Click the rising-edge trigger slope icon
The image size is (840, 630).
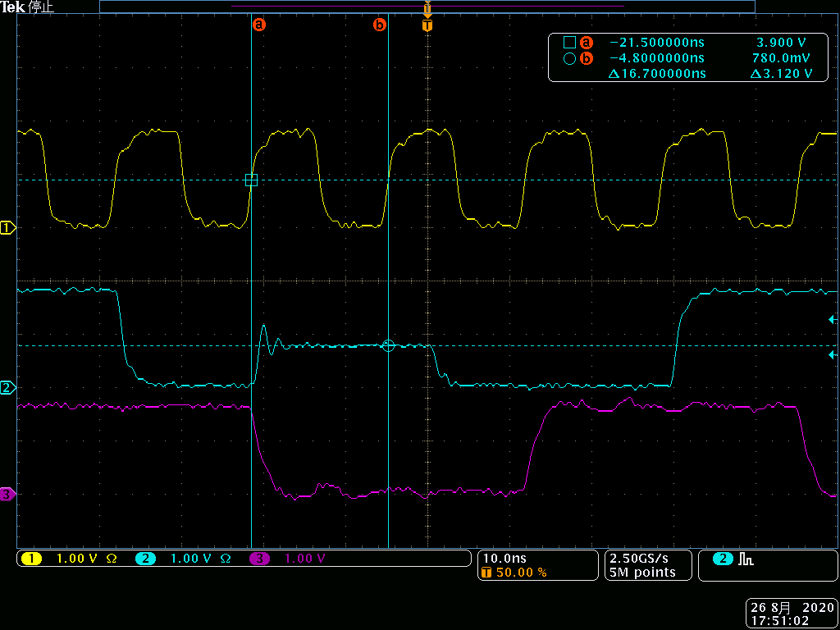click(746, 558)
